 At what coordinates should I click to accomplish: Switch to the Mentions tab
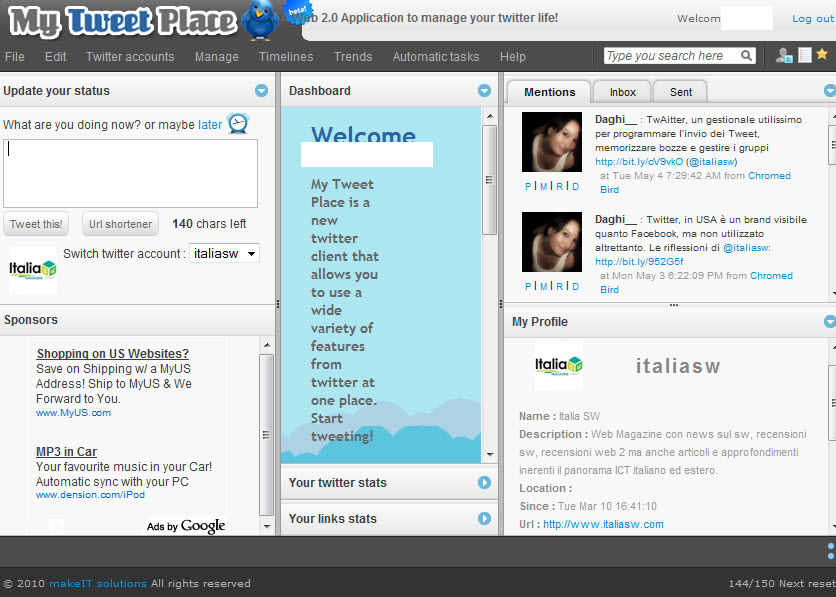[549, 92]
